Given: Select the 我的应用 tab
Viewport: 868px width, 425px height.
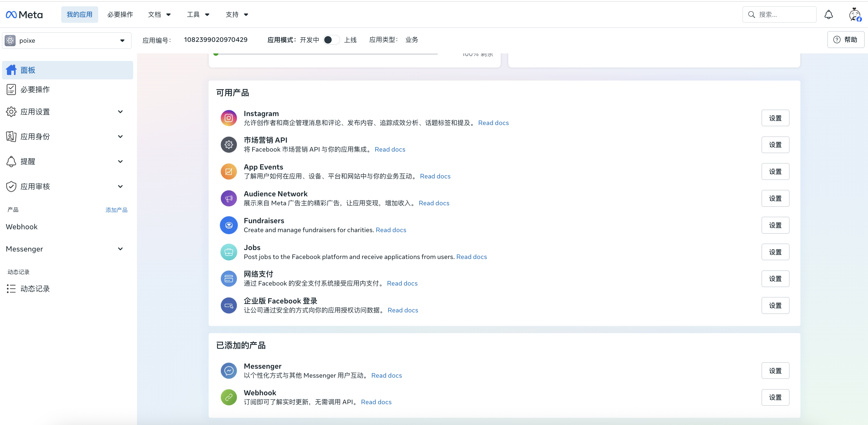Looking at the screenshot, I should pyautogui.click(x=79, y=14).
